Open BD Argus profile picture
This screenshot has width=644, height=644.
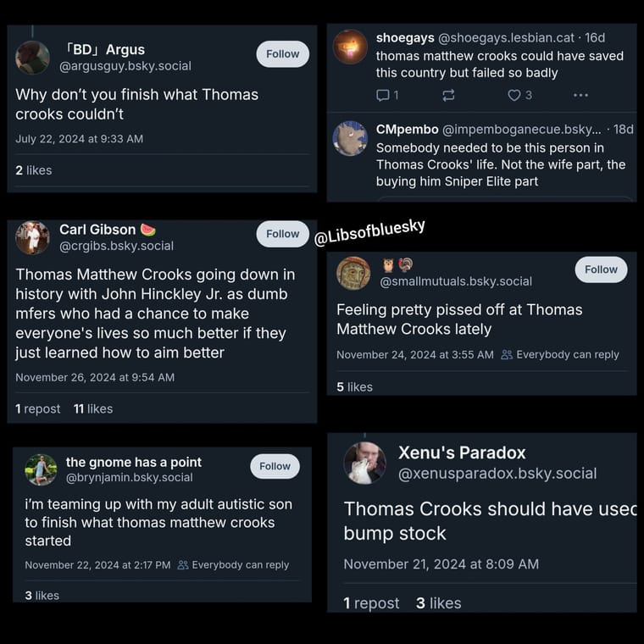32,58
